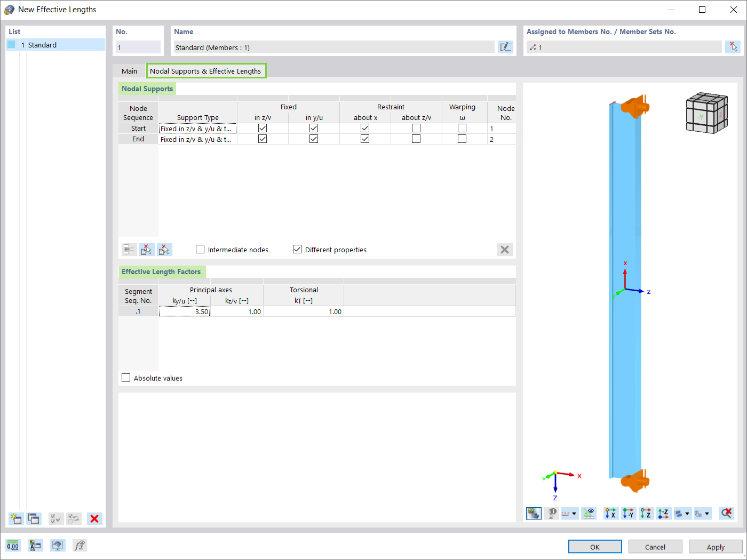Set view in X direction
This screenshot has width=747, height=560.
610,513
